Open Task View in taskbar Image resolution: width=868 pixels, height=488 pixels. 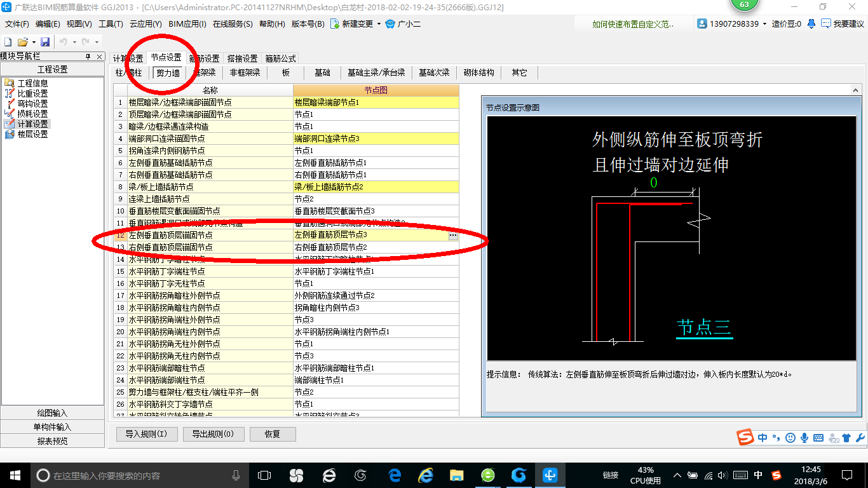[x=264, y=475]
